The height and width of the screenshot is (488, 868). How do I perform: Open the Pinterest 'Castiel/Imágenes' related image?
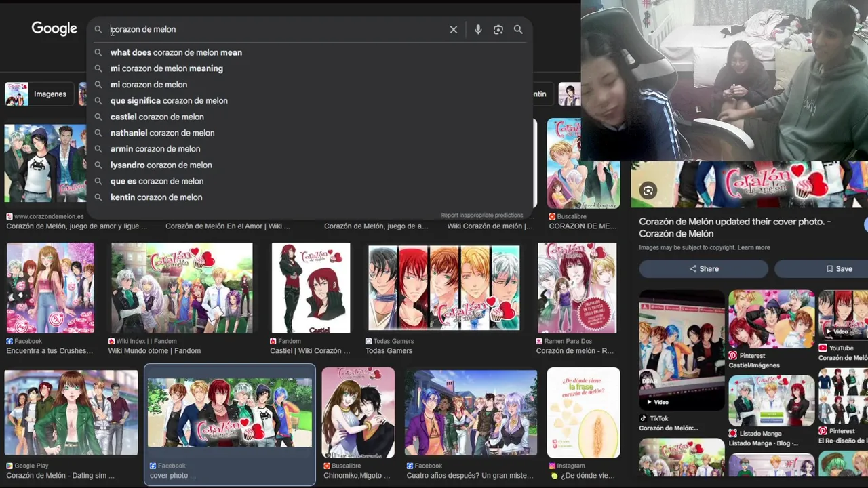tap(772, 319)
